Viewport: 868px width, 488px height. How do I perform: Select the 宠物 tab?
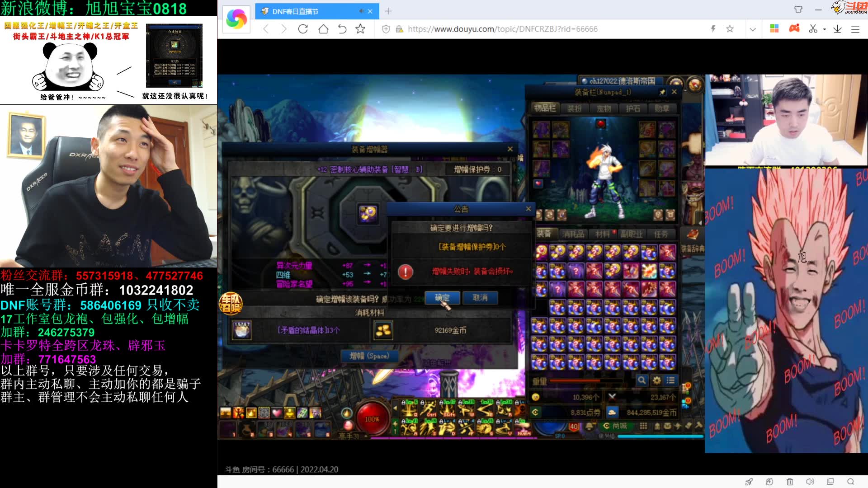[604, 108]
